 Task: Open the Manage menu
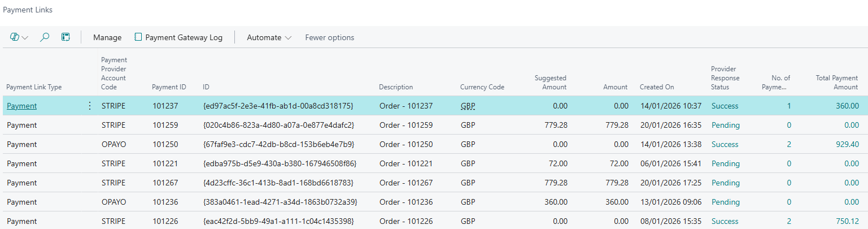pyautogui.click(x=107, y=37)
